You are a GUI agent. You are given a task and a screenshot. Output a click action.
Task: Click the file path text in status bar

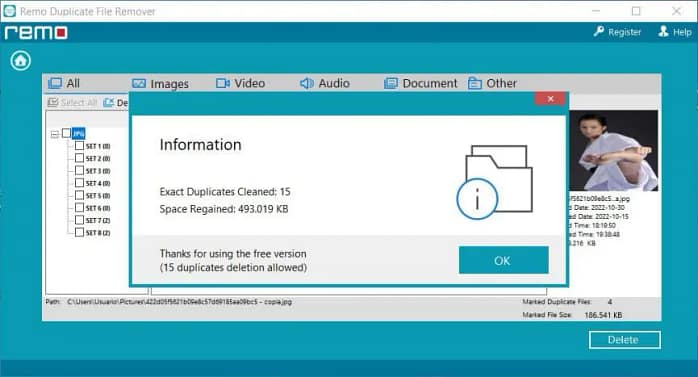click(x=179, y=302)
